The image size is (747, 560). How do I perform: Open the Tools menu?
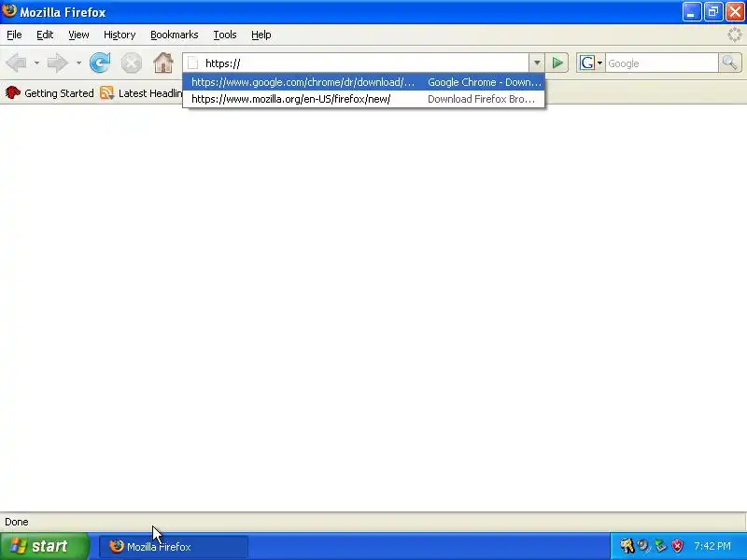click(225, 35)
